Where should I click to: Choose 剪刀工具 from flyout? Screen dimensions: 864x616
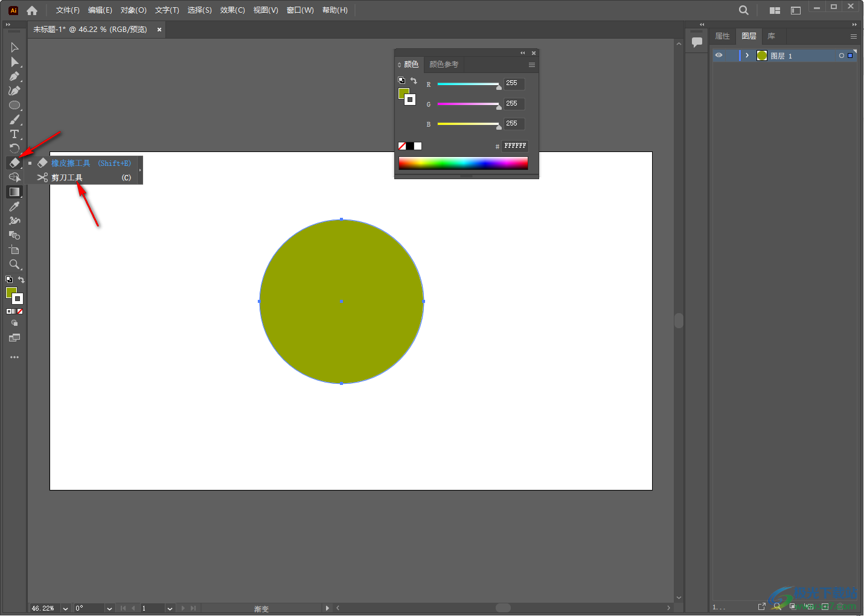point(84,177)
